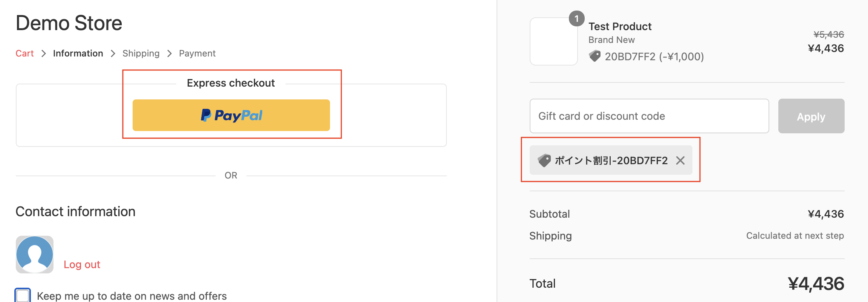
Task: Click the PayPal logo on yellow button
Action: coord(231,115)
